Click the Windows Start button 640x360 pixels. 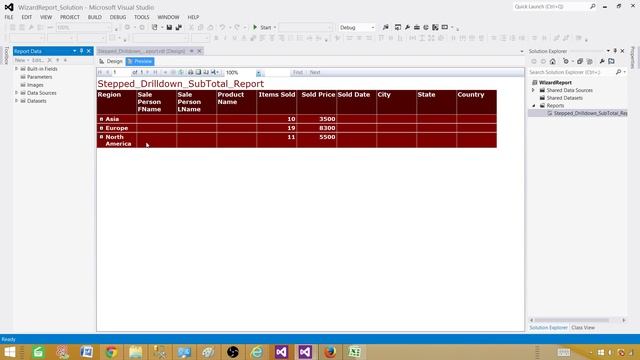click(x=9, y=352)
